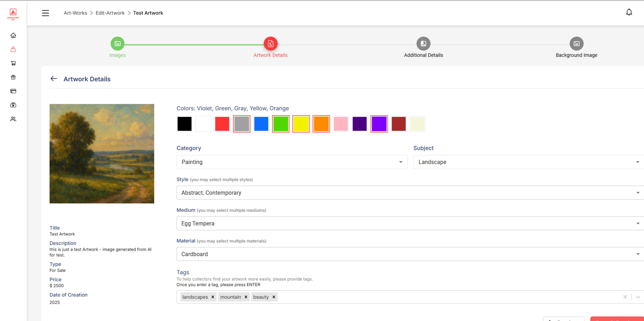Screen dimensions: 644x321
Task: Click the landscape painting thumbnail
Action: click(x=102, y=153)
